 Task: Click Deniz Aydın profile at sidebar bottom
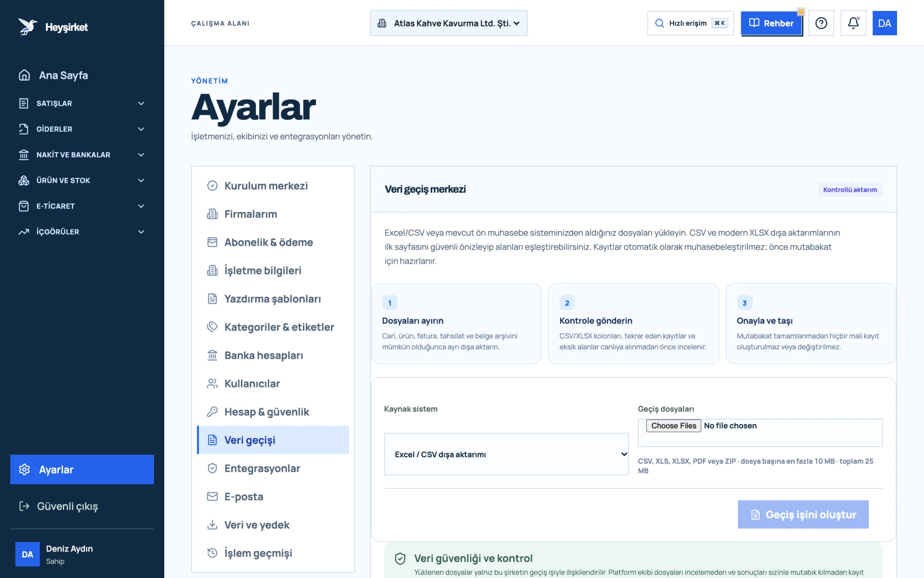point(82,554)
